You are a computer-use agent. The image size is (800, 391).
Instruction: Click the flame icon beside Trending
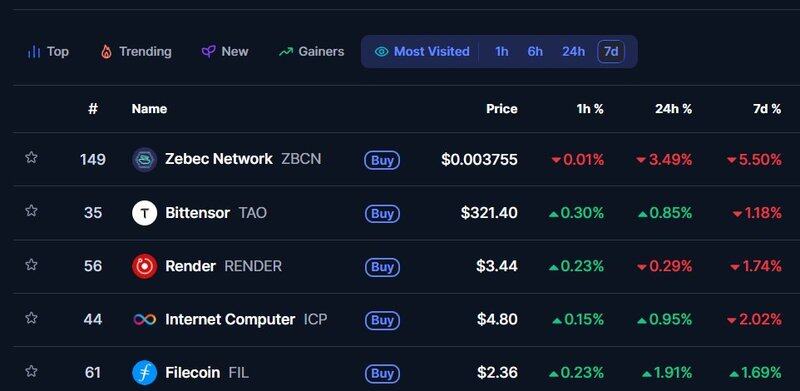pos(106,52)
